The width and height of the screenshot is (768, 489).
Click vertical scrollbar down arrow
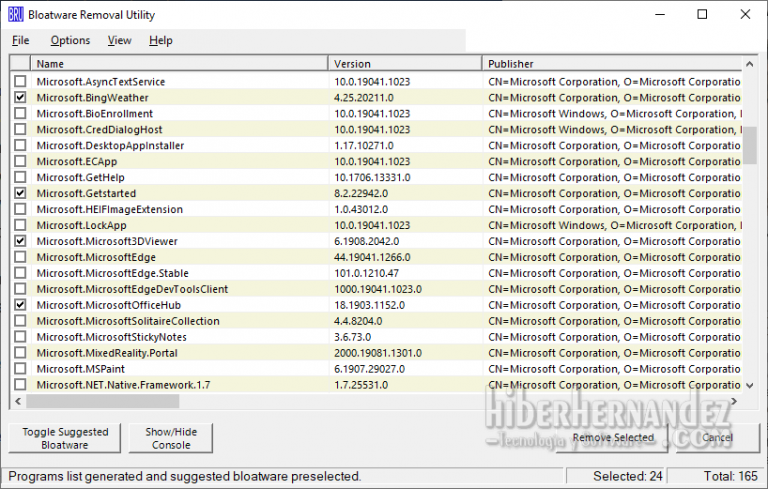[750, 385]
